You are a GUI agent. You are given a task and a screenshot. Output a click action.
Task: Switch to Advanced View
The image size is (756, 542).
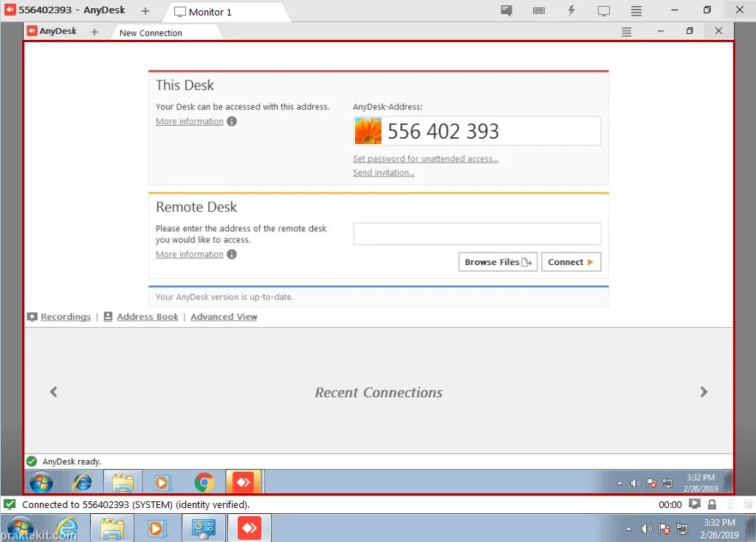(x=224, y=316)
